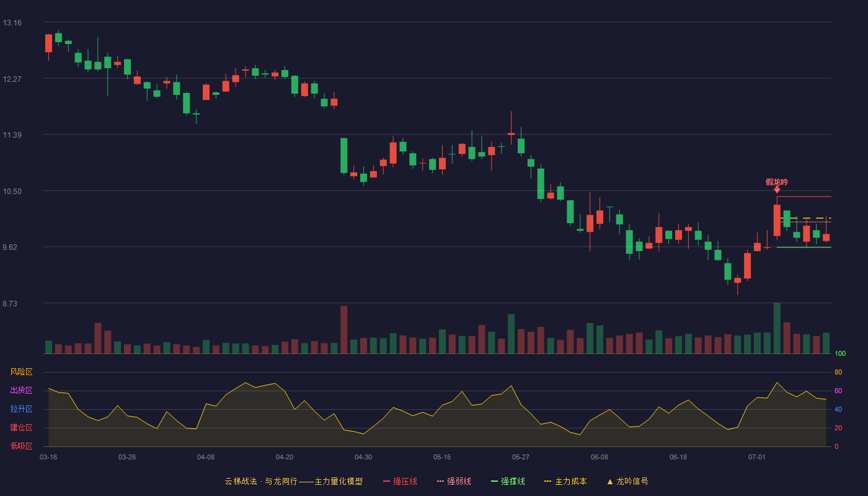Select the 建仓区 zone label
Viewport: 868px width, 496px height.
click(x=21, y=428)
